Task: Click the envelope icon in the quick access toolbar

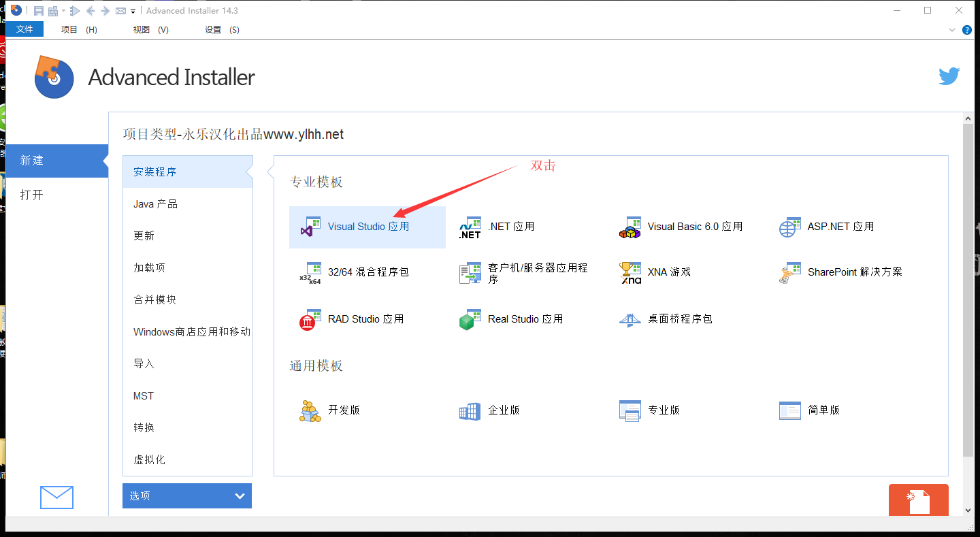Action: [x=120, y=11]
